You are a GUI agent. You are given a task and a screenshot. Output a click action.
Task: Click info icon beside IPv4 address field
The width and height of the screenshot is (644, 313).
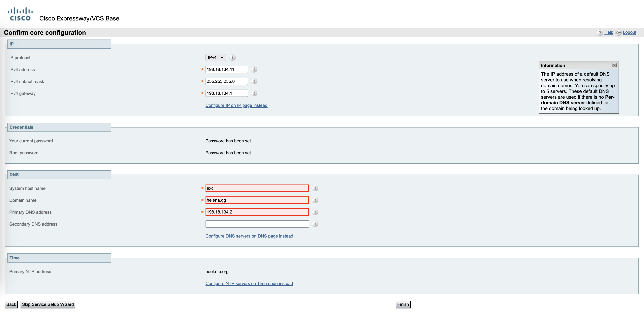click(x=254, y=70)
